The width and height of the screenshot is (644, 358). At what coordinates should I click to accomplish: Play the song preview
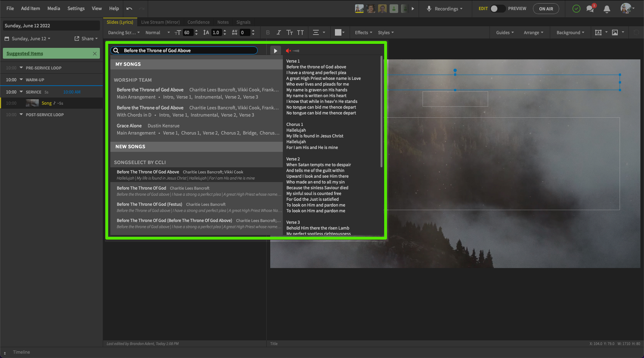(x=275, y=51)
